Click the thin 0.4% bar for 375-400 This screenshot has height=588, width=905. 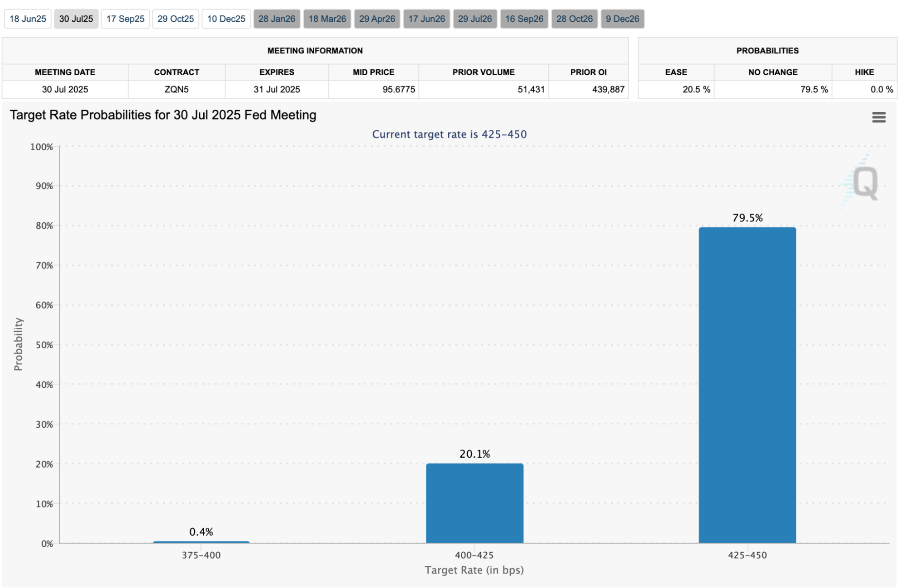(201, 542)
